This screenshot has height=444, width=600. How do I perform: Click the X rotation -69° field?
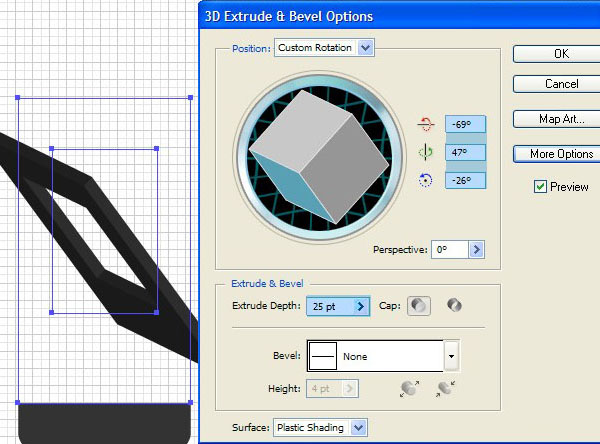465,124
